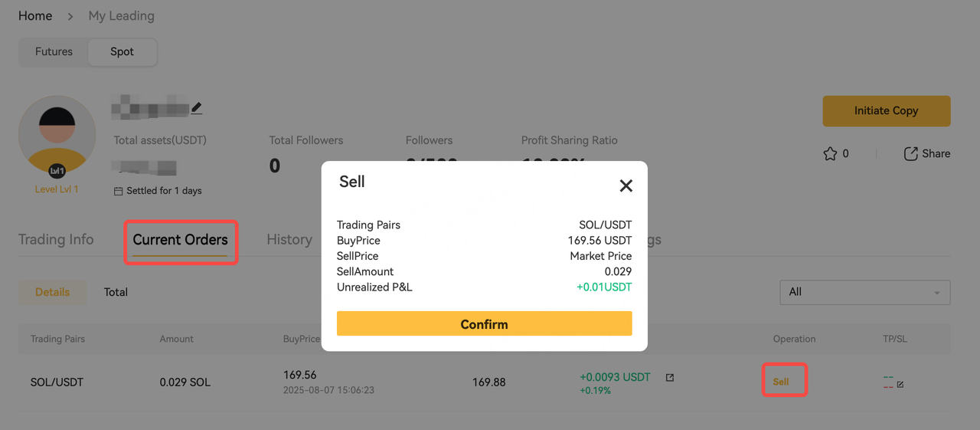
Task: Click the Share icon
Action: click(910, 153)
